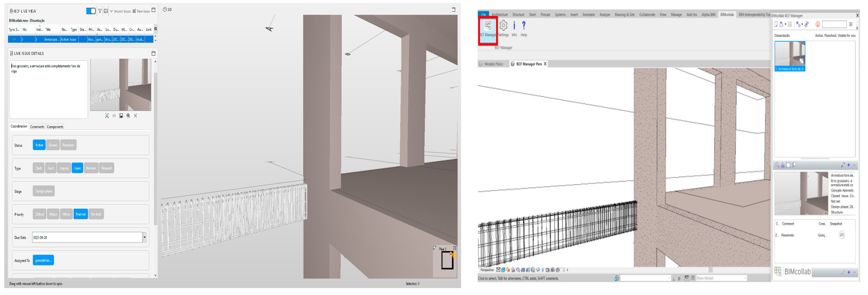Screen dimensions: 868x295
Task: Switch to the Comments tab
Action: point(37,127)
